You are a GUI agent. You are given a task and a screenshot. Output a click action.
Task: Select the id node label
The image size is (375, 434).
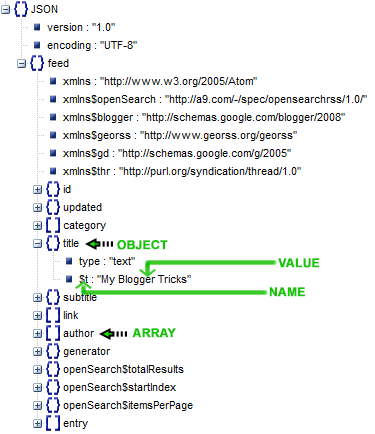[67, 189]
